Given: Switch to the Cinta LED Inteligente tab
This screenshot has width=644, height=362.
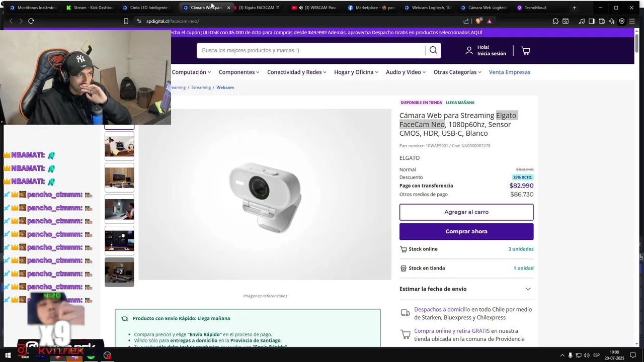Looking at the screenshot, I should pos(146,8).
